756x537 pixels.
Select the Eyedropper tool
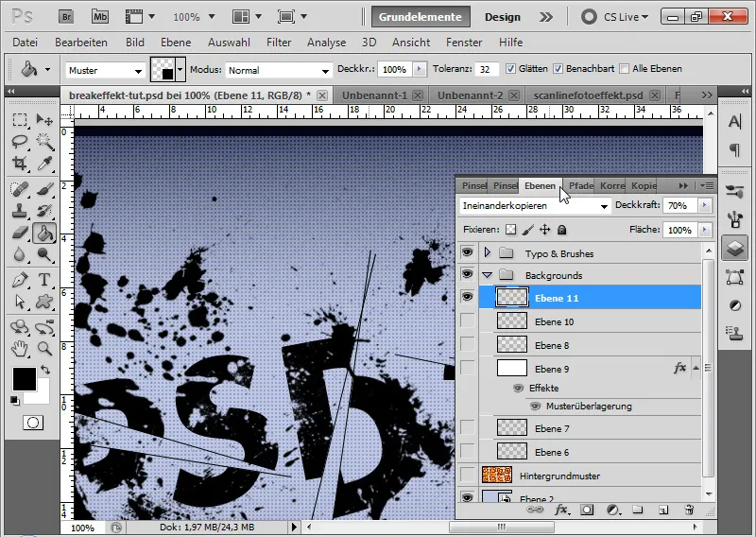[x=44, y=163]
